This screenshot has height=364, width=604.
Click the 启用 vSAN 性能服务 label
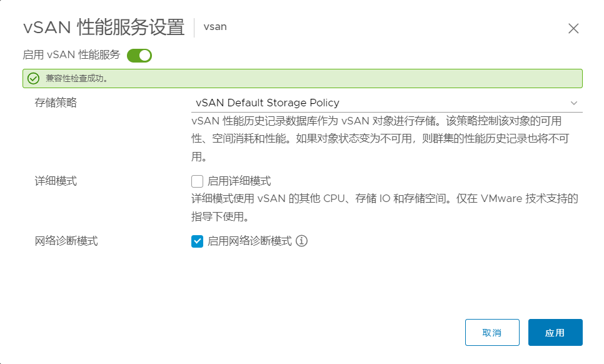[71, 55]
